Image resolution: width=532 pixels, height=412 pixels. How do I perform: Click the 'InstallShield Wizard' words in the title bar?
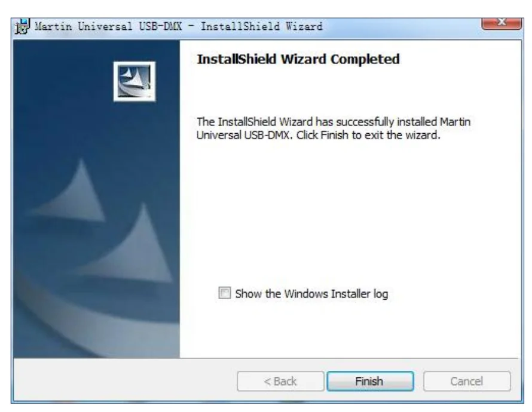261,26
